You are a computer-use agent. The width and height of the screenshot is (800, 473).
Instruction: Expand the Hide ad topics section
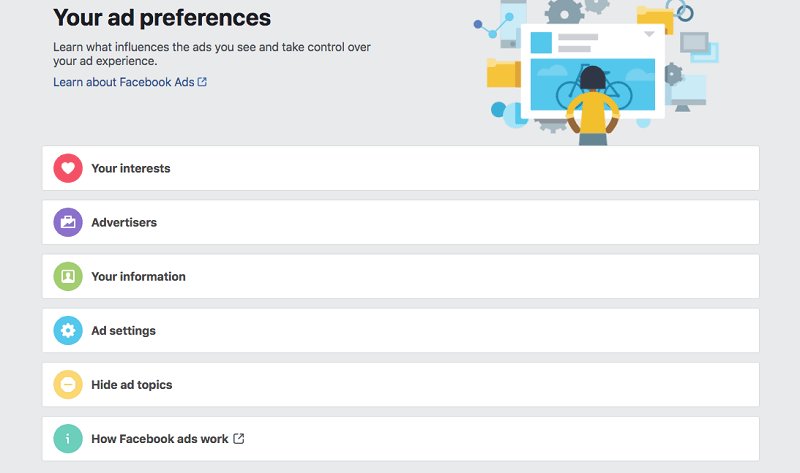401,385
